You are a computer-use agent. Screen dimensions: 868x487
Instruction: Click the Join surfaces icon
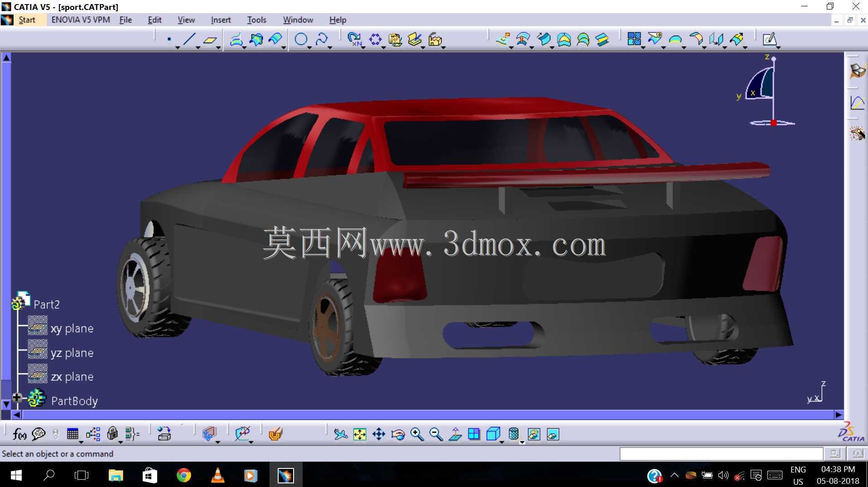click(634, 39)
